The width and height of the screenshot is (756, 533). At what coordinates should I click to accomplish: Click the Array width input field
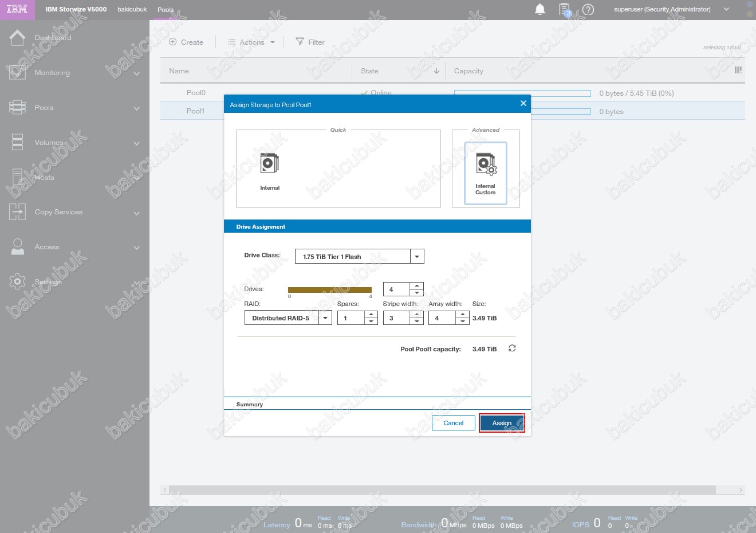pyautogui.click(x=443, y=318)
